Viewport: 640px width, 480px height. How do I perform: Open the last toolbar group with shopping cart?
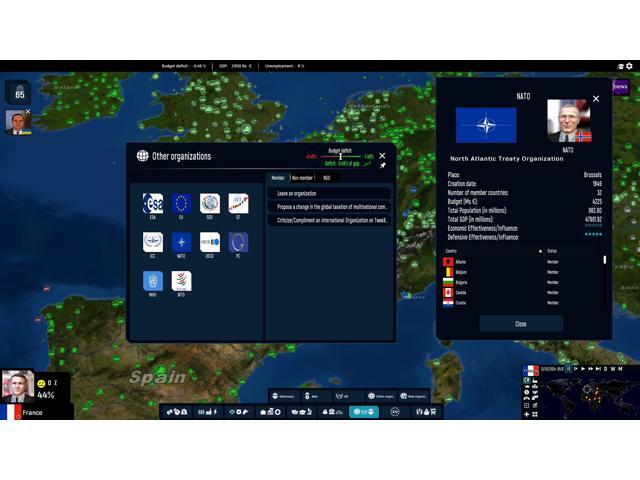(426, 412)
